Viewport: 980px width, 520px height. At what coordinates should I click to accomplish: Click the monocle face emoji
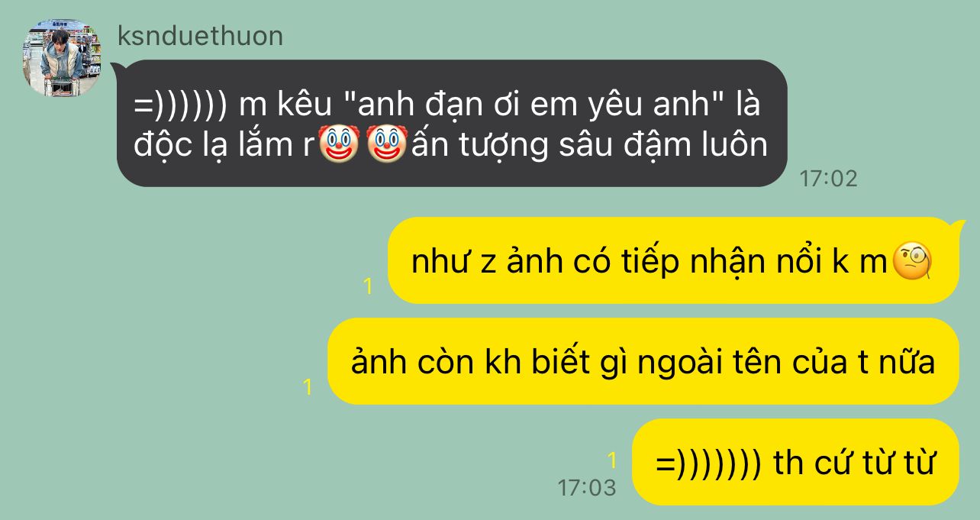click(x=913, y=261)
